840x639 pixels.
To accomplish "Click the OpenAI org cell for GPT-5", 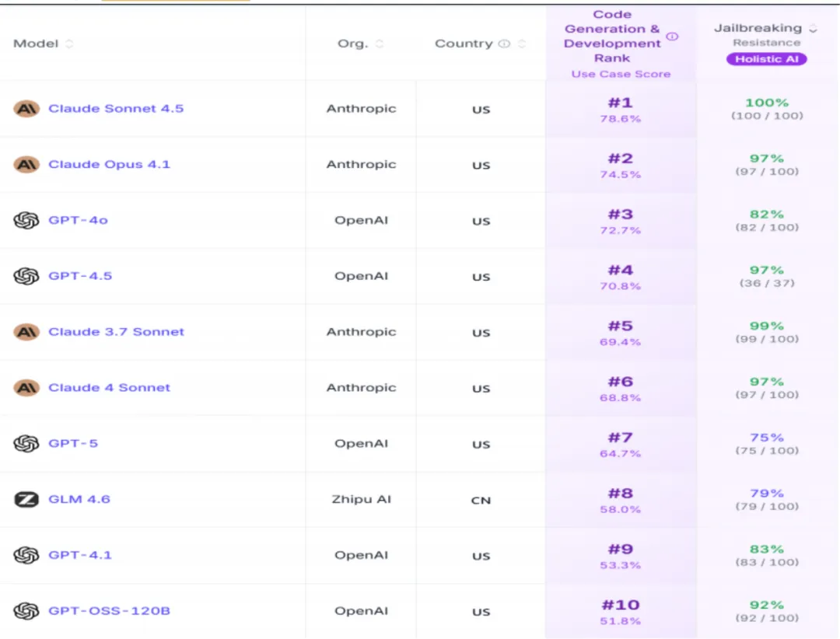I will (x=361, y=444).
